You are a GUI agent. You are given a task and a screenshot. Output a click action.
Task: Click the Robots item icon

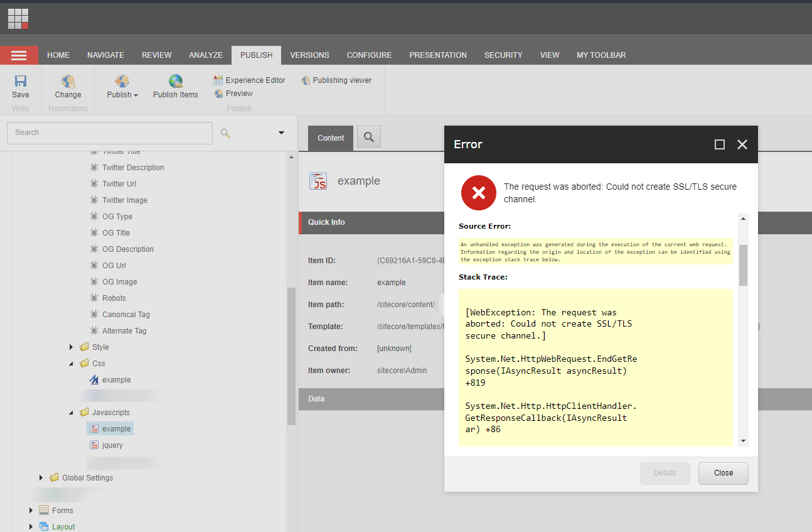93,298
